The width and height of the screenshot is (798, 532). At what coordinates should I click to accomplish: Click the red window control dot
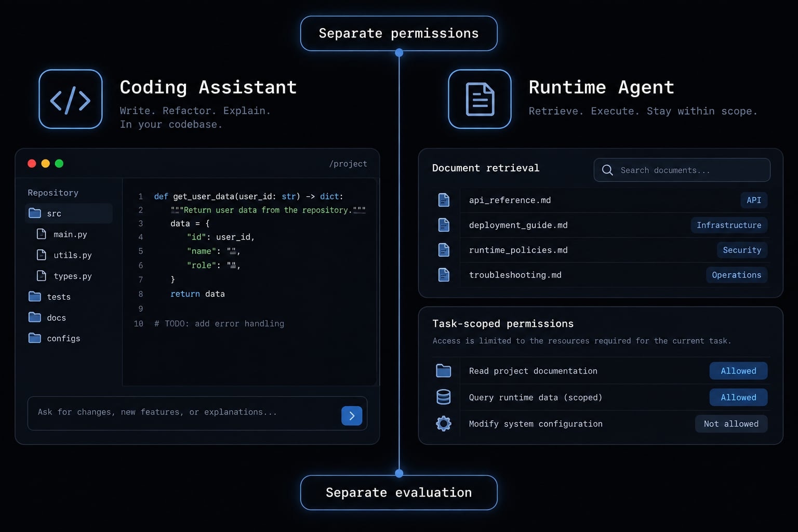pyautogui.click(x=32, y=163)
